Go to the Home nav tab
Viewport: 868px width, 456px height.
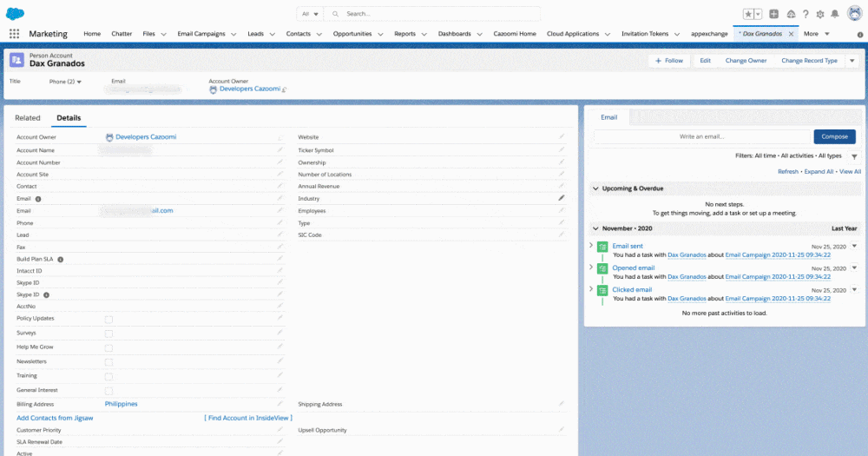tap(92, 34)
